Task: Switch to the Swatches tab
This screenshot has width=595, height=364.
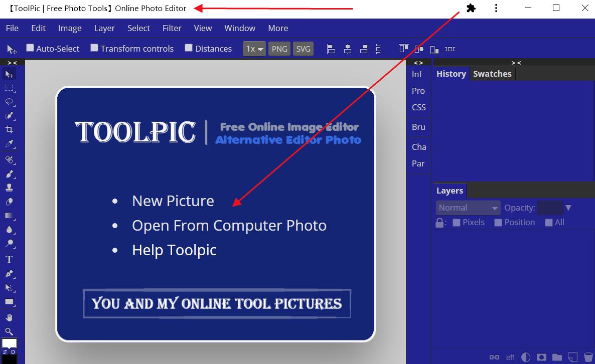Action: point(492,74)
